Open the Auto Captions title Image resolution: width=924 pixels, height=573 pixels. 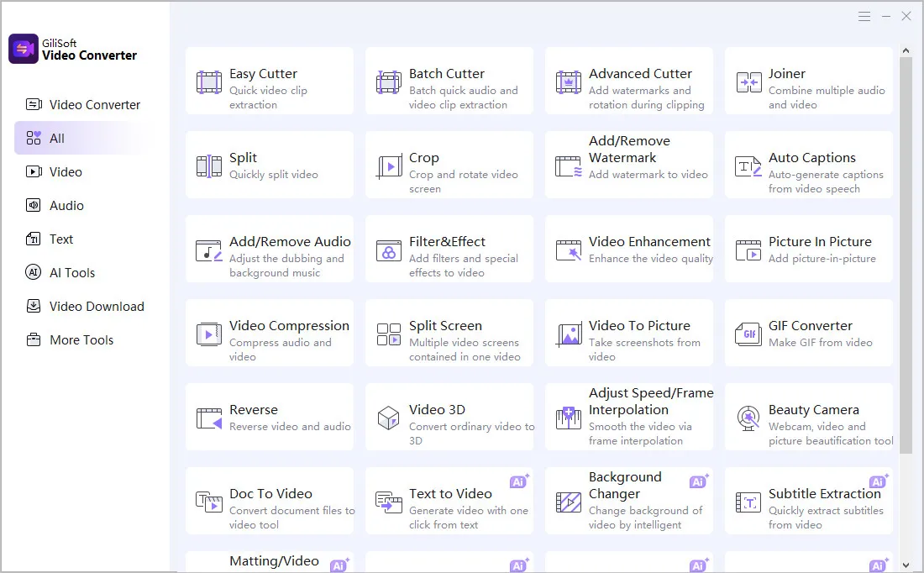[812, 157]
